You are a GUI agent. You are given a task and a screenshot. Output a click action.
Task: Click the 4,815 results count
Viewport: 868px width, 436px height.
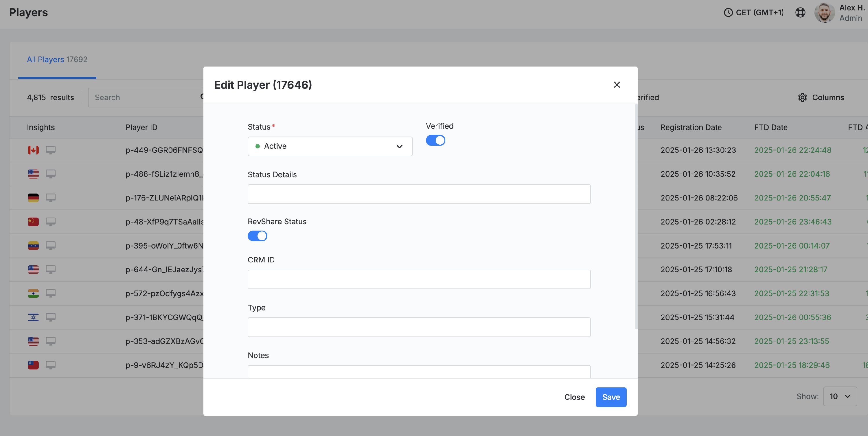pos(50,97)
